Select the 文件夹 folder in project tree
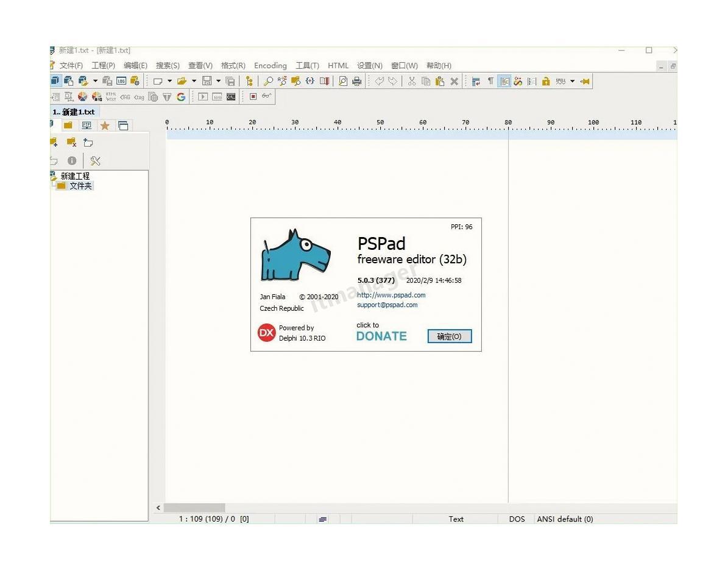728x571 pixels. click(80, 186)
